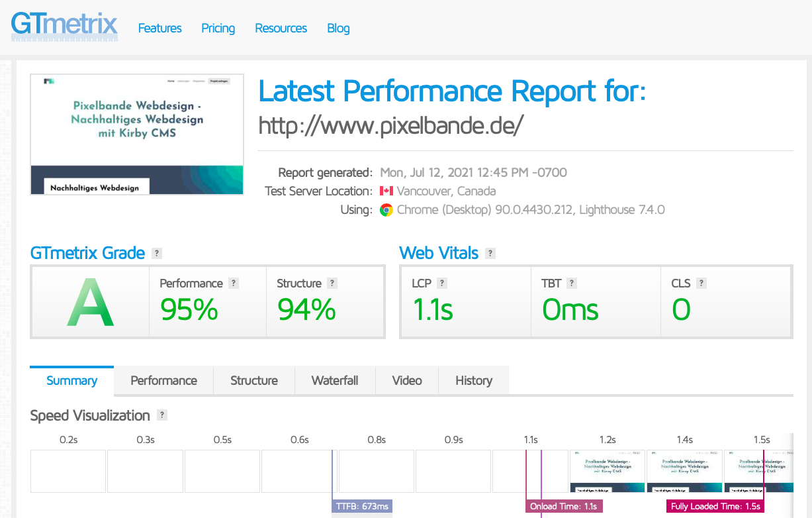The image size is (812, 518).
Task: Click the Canada flag icon
Action: click(386, 191)
